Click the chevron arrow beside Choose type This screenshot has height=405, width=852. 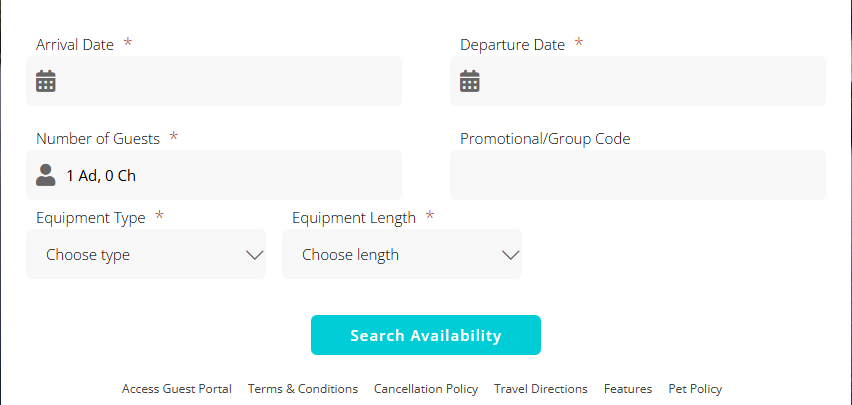point(254,255)
